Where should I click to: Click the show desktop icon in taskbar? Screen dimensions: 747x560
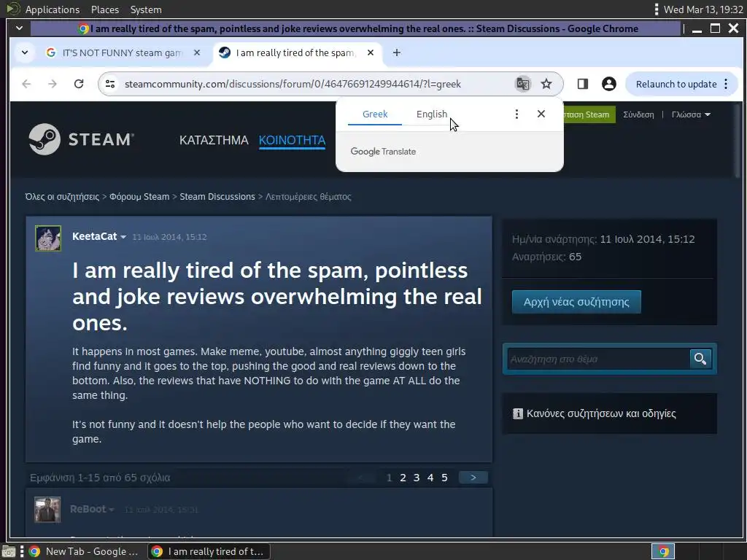click(9, 551)
